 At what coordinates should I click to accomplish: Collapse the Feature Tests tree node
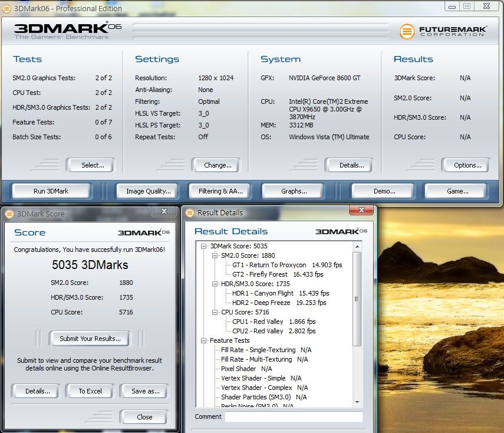tap(203, 340)
